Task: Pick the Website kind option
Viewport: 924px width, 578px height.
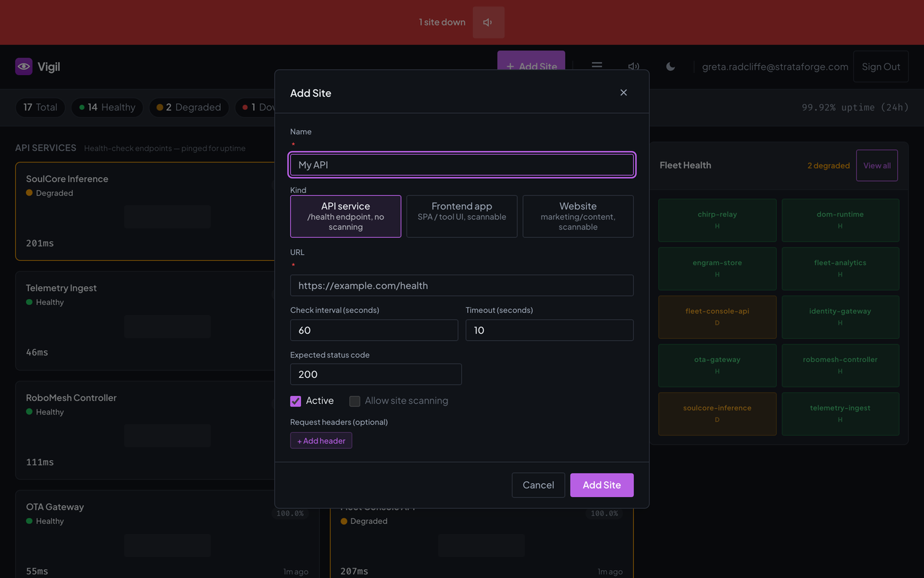Action: [x=578, y=216]
